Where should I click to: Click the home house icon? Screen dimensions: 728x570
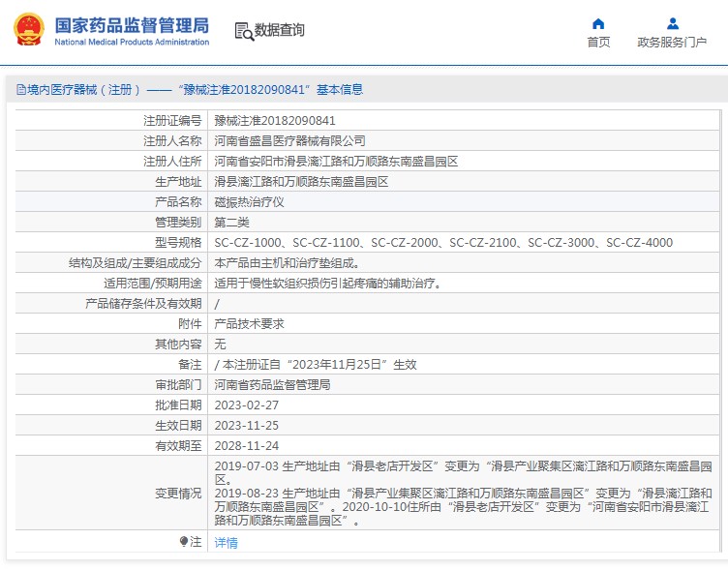(x=598, y=23)
